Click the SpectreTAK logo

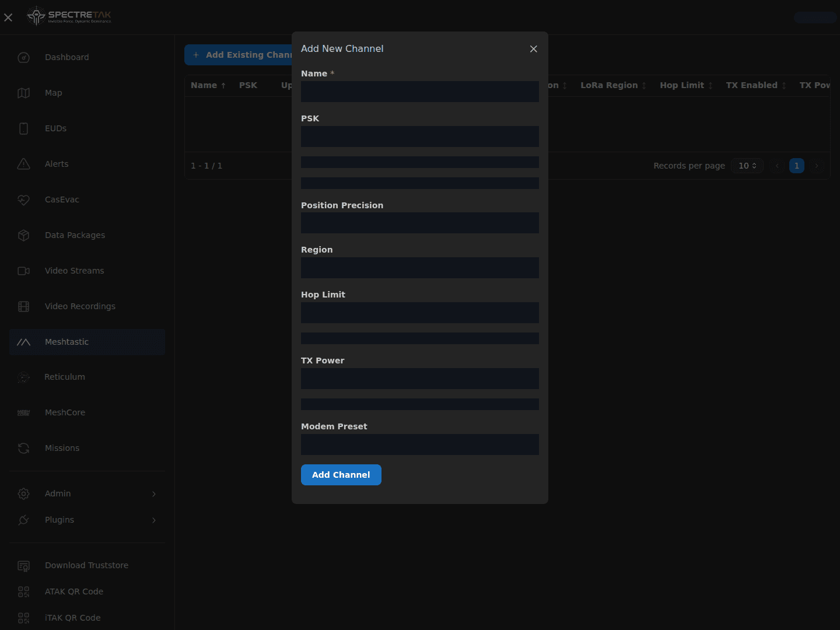[x=69, y=16]
